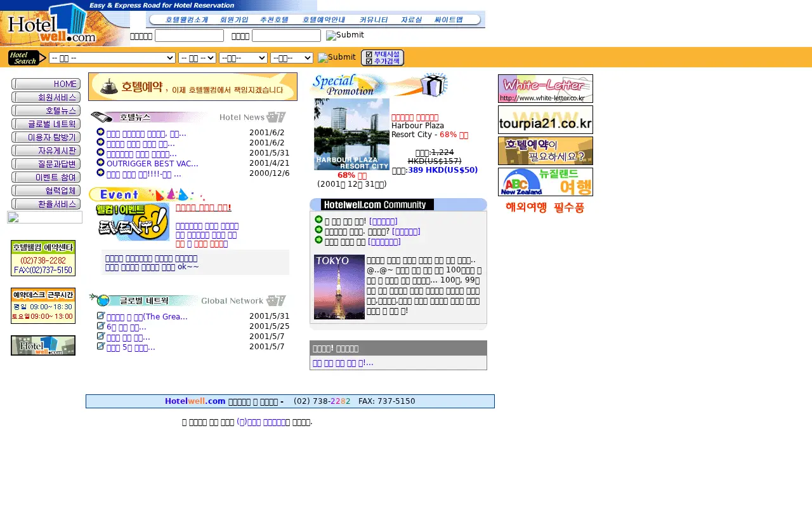Click the hotel reservation bell banner
The width and height of the screenshot is (812, 508).
(x=193, y=86)
